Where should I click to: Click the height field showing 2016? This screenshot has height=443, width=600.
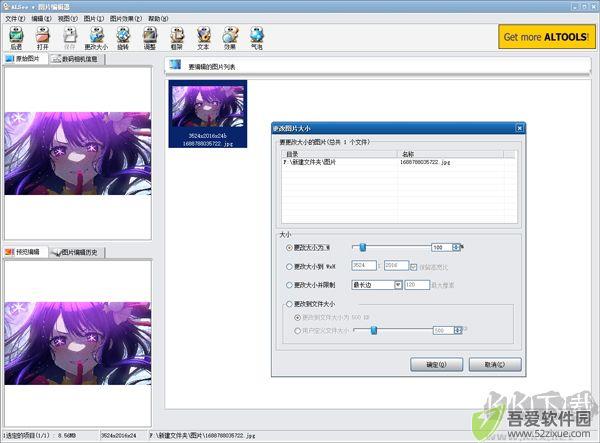396,265
